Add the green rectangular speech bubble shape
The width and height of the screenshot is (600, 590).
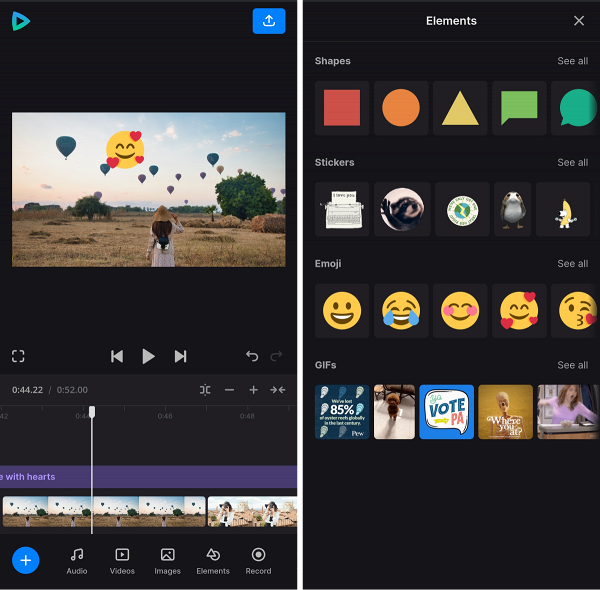[519, 108]
